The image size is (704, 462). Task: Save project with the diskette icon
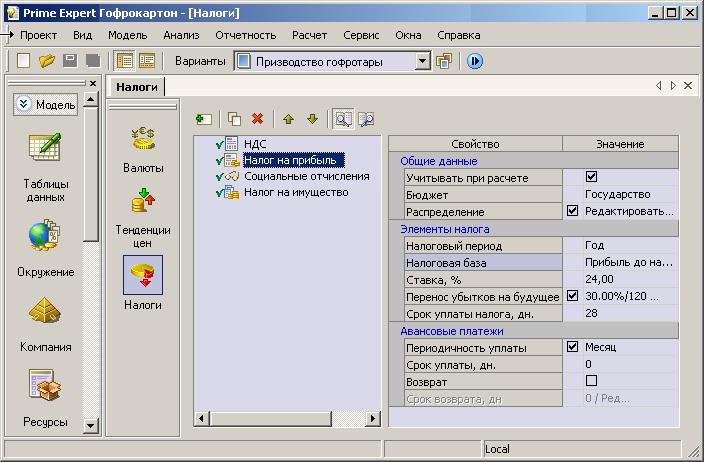(x=70, y=61)
